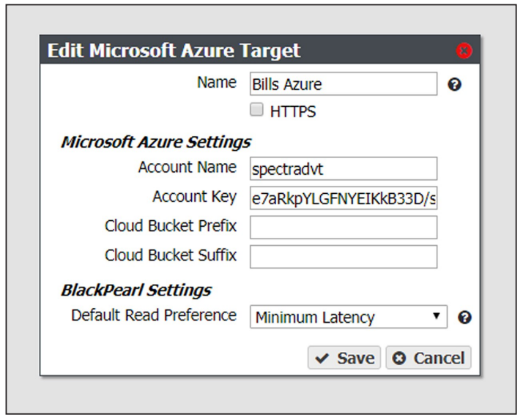This screenshot has height=420, width=523.
Task: Click the Default Read Preference dropdown arrow
Action: point(436,315)
